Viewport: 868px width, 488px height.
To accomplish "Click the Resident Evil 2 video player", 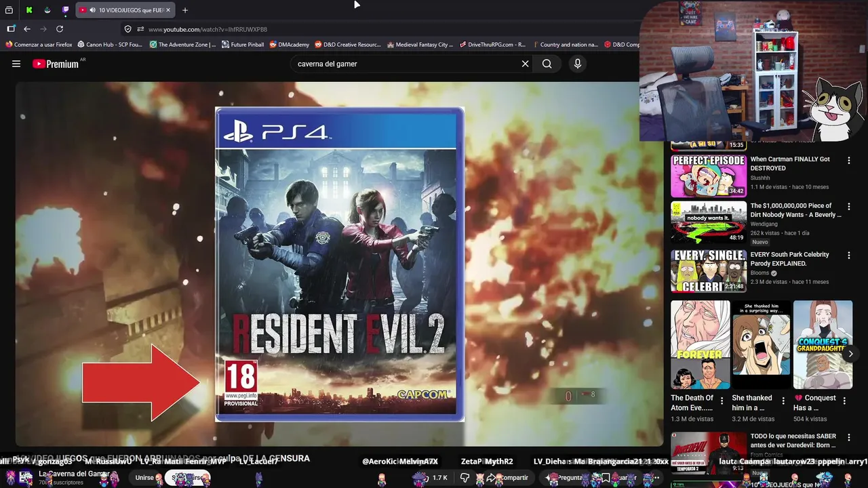I will [339, 264].
